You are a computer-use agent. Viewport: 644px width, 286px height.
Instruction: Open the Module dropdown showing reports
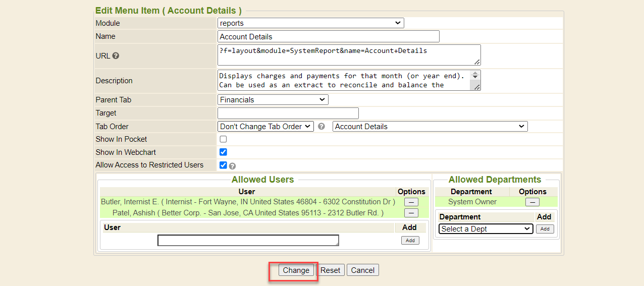click(310, 23)
